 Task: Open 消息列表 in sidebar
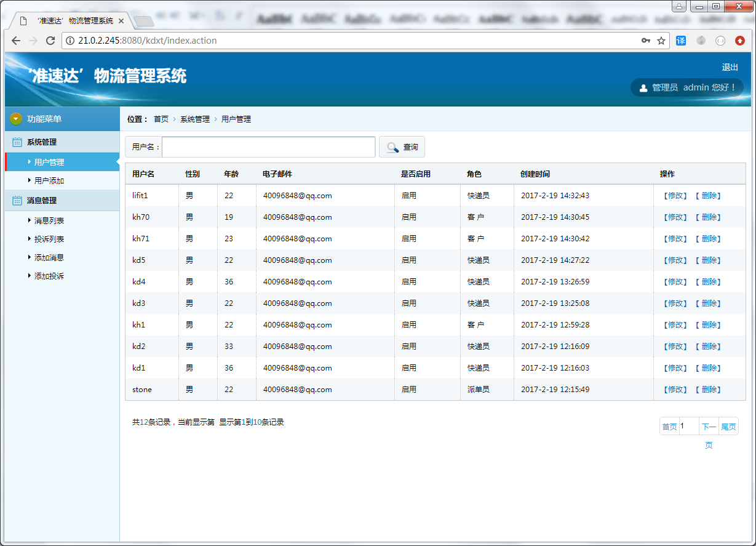[x=49, y=220]
